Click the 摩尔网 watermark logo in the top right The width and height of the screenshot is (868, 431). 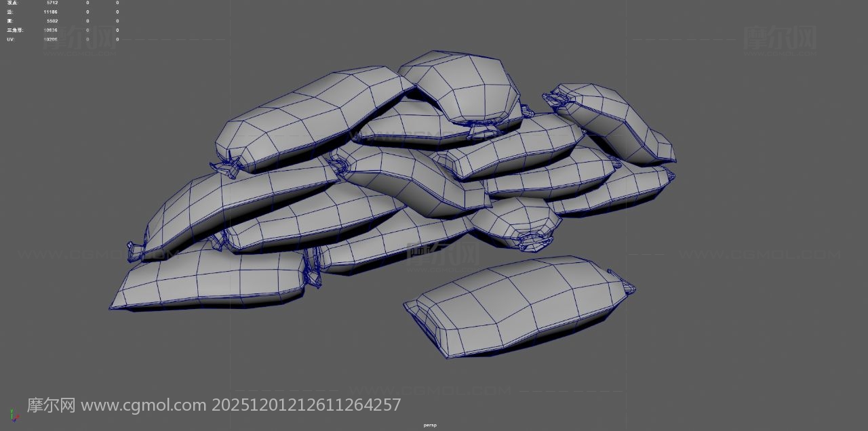tap(779, 38)
